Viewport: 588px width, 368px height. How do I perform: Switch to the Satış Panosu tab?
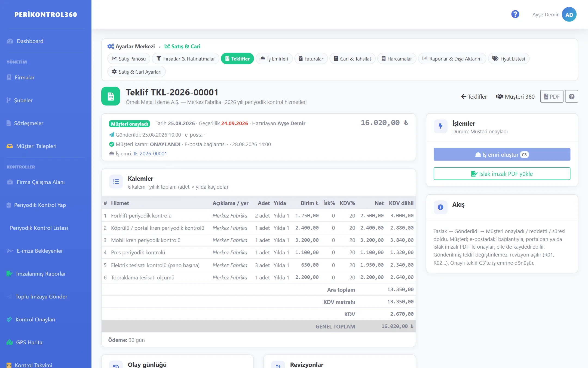click(129, 59)
